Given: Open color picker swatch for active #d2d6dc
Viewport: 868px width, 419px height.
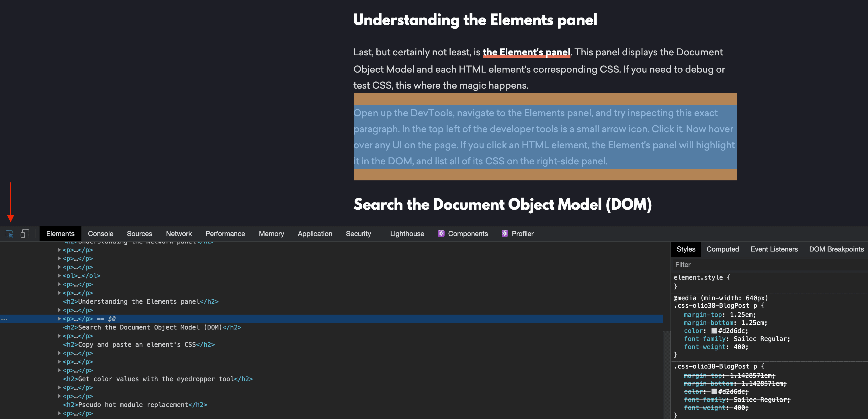Looking at the screenshot, I should 714,331.
